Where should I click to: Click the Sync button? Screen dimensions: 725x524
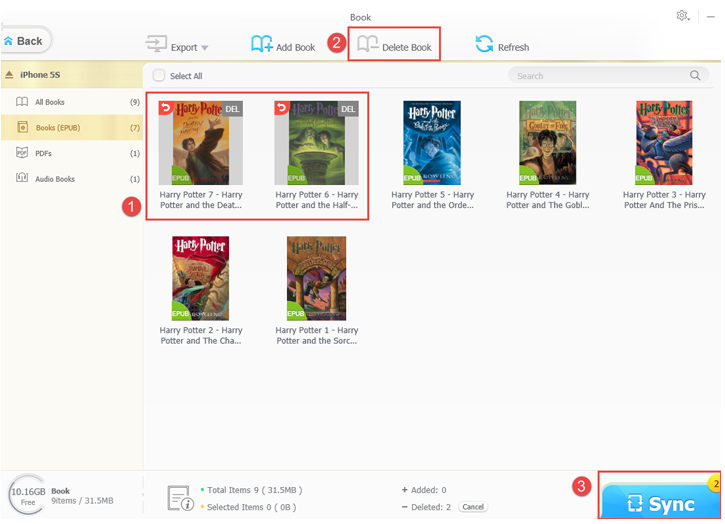pyautogui.click(x=659, y=500)
